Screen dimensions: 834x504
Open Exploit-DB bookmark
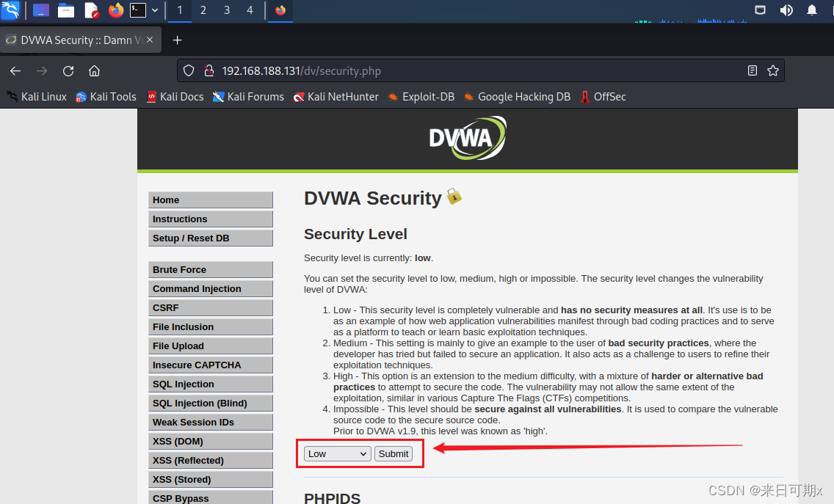point(421,97)
